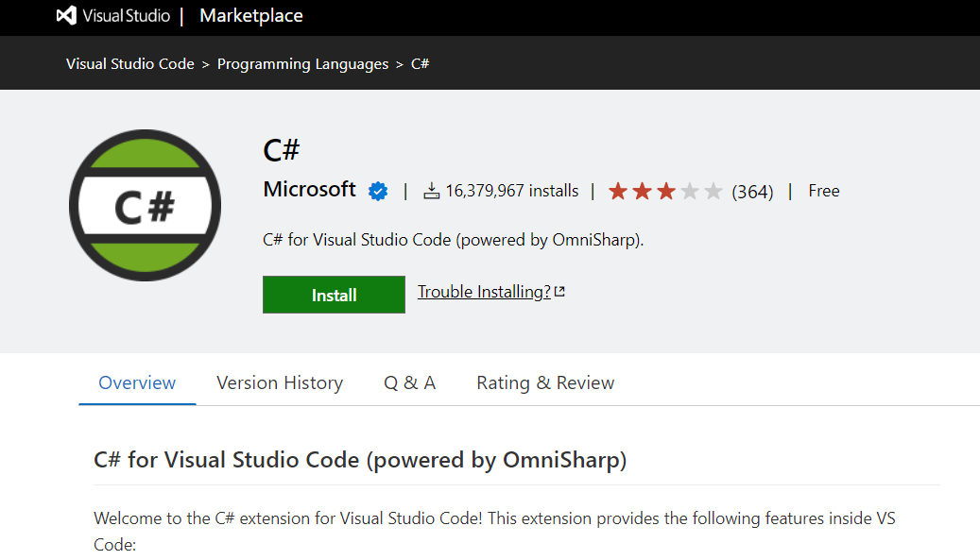Click the 16,379,967 installs text
Image resolution: width=980 pixels, height=560 pixels.
pos(512,191)
